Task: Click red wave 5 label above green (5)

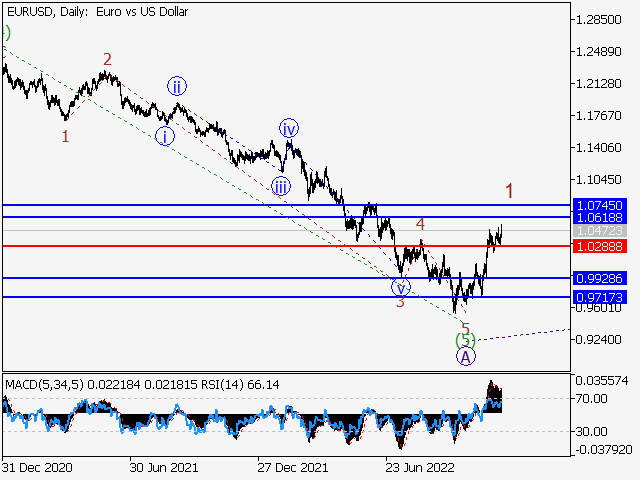Action: coord(466,328)
